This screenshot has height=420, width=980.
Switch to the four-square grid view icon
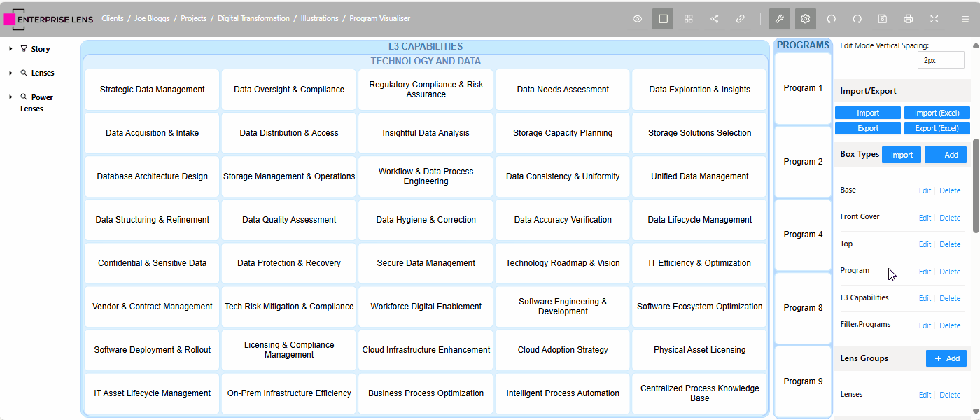click(x=689, y=19)
